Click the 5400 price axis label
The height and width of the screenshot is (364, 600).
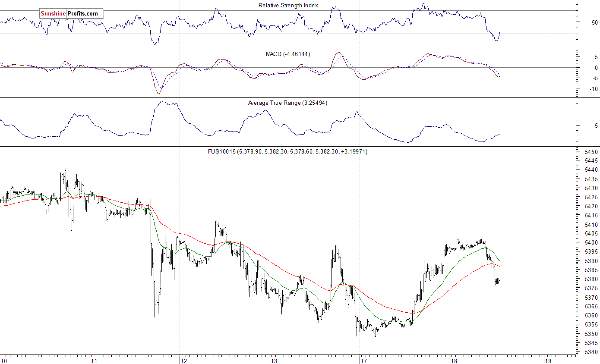pyautogui.click(x=591, y=243)
